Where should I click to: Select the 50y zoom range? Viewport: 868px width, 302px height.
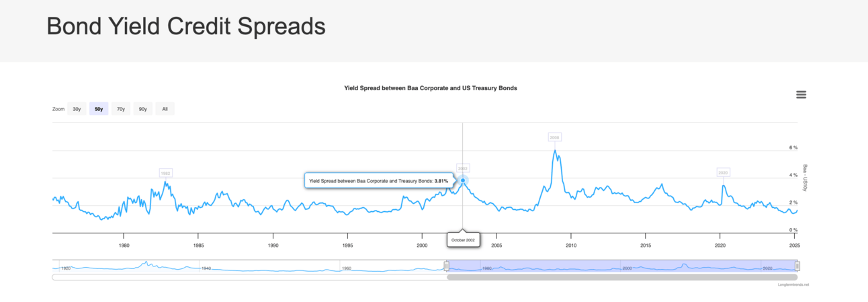pyautogui.click(x=99, y=109)
